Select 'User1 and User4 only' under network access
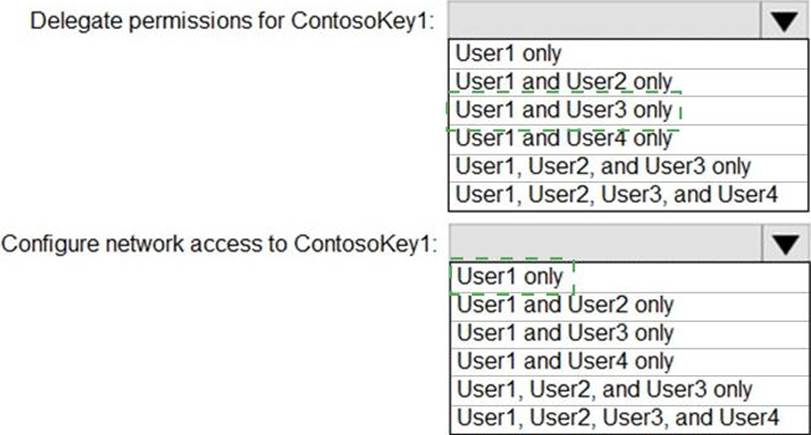811x435 pixels. 564,360
